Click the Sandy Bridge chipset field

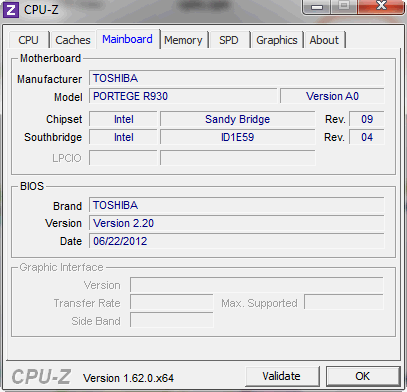[237, 119]
